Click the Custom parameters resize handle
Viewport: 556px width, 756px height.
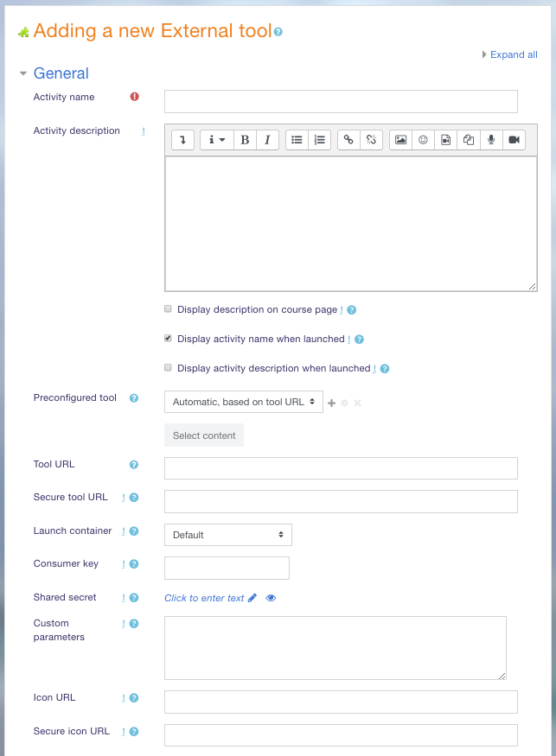click(x=502, y=676)
